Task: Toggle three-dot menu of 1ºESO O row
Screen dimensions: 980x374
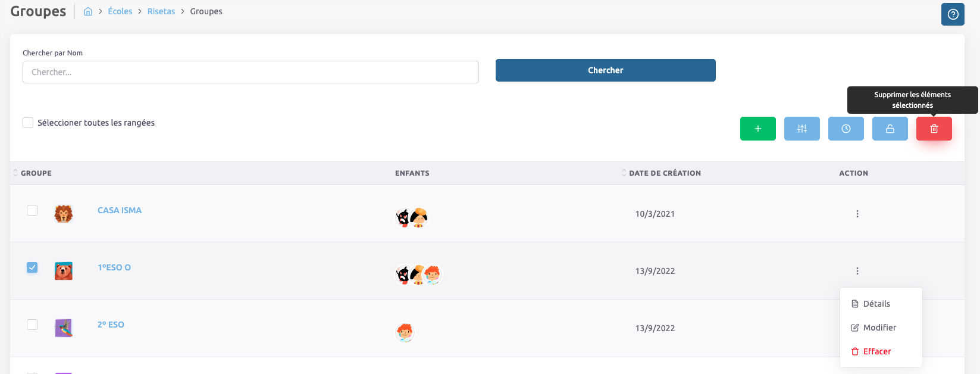Action: point(857,271)
